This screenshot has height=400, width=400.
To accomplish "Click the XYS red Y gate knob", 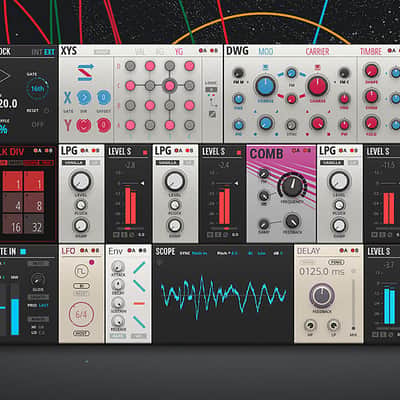I will tap(83, 125).
